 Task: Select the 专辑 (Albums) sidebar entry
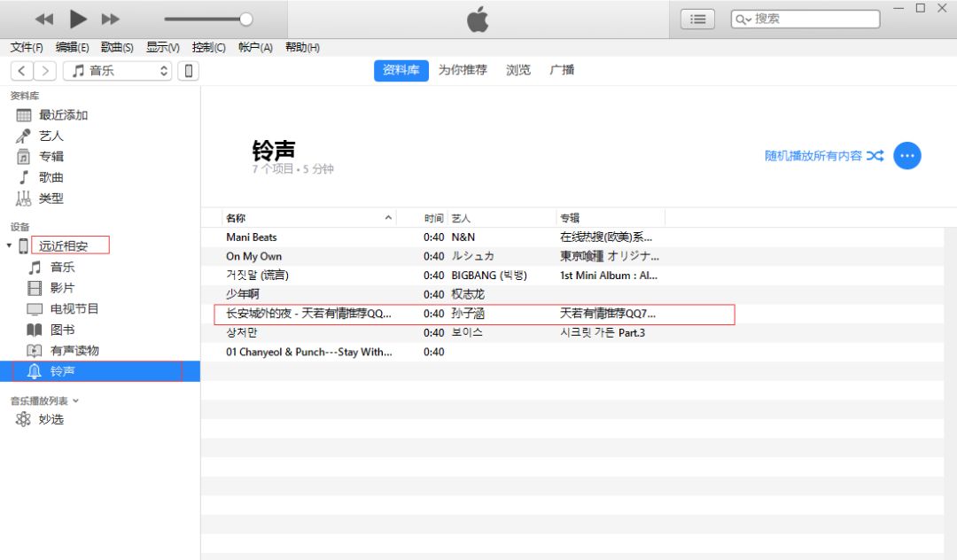53,156
